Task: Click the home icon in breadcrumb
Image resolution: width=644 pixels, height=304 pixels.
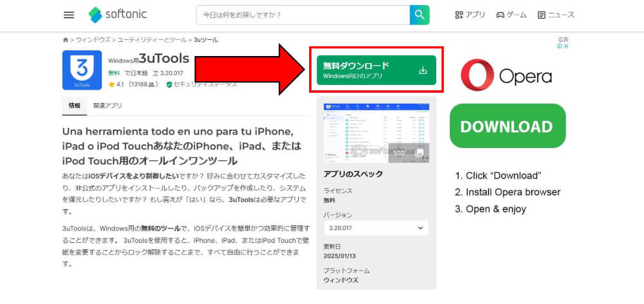Action: 66,40
